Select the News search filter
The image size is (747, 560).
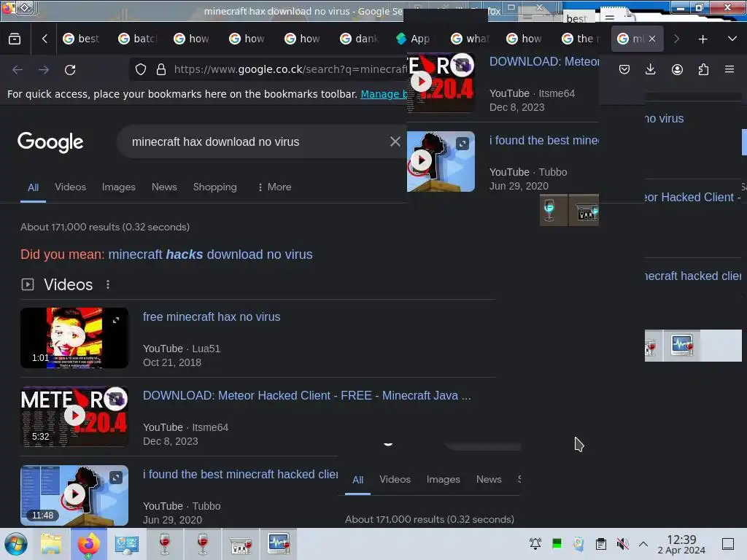(164, 187)
